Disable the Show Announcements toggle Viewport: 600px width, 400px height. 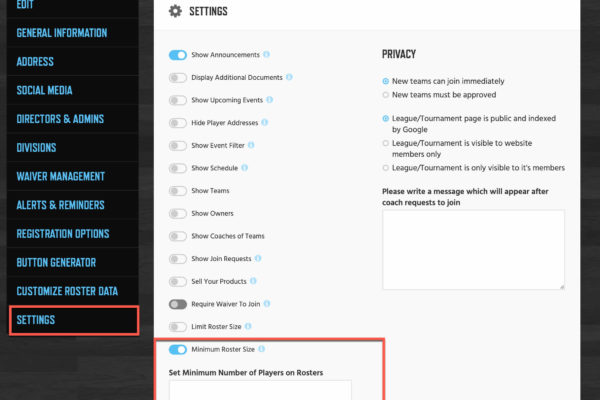178,55
